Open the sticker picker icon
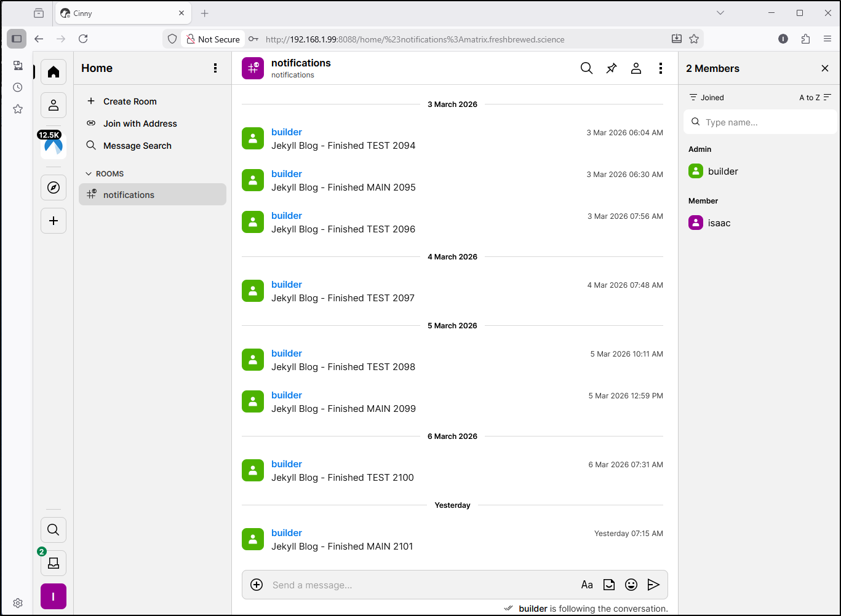 (x=608, y=585)
